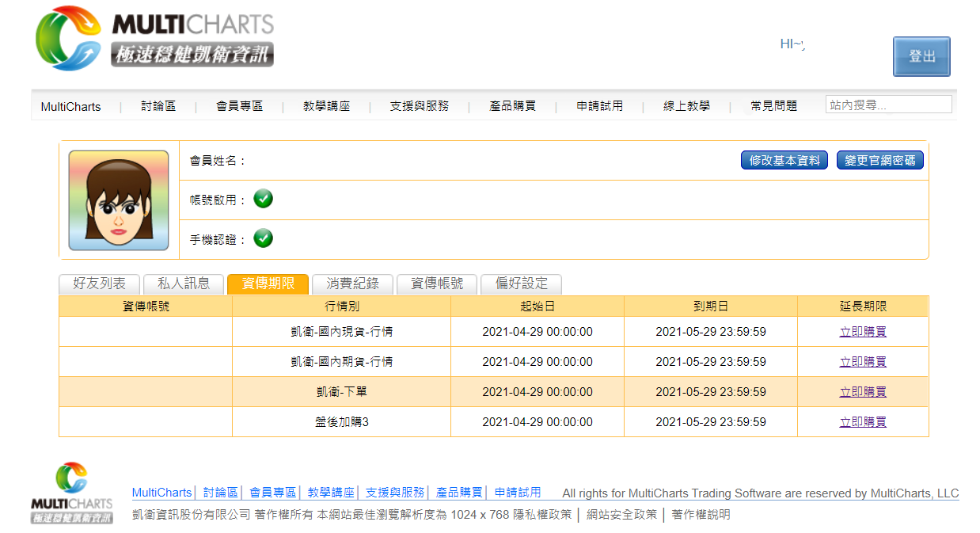The image size is (980, 533).
Task: Switch to the 私人訊息 tab
Action: (184, 284)
